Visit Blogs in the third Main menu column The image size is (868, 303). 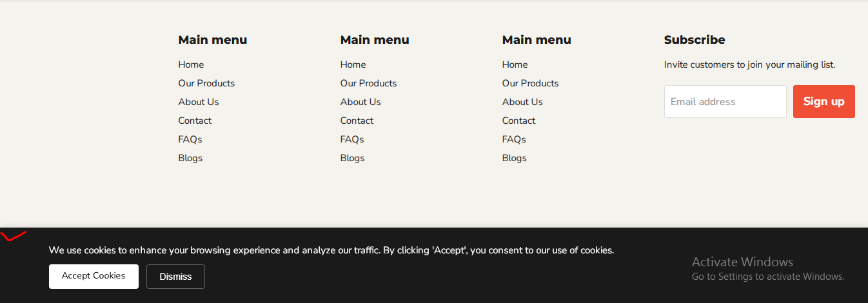click(x=514, y=158)
